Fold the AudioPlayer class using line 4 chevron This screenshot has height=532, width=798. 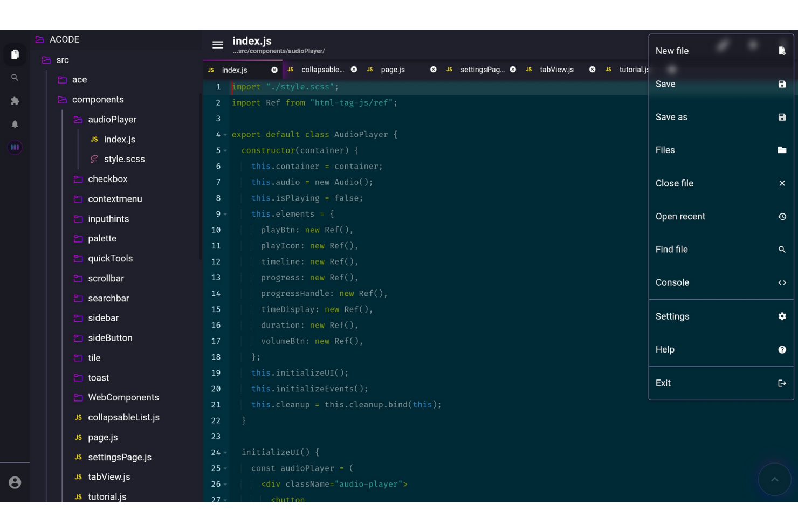pyautogui.click(x=225, y=135)
